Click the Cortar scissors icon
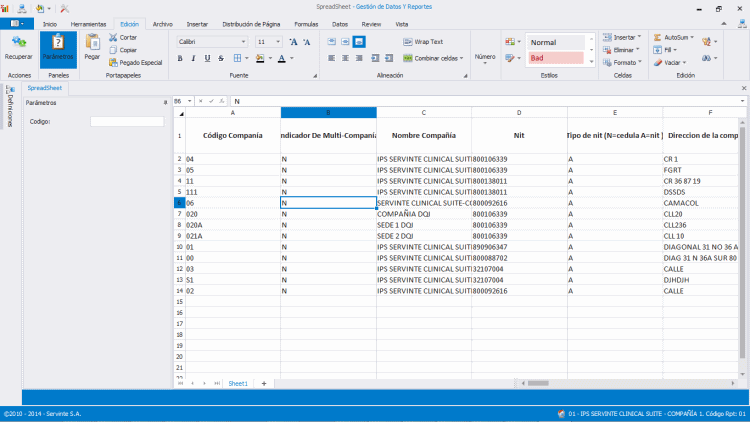The height and width of the screenshot is (422, 750). 112,37
